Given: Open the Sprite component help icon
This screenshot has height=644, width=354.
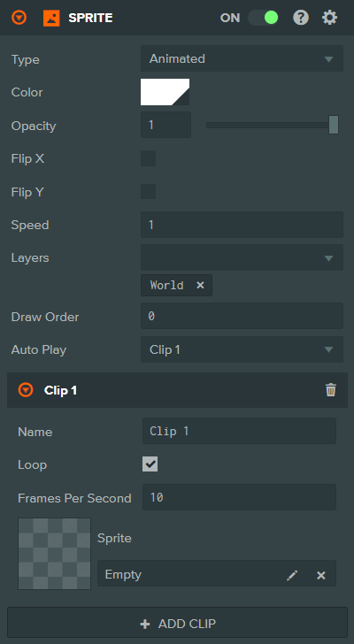Looking at the screenshot, I should pos(301,18).
